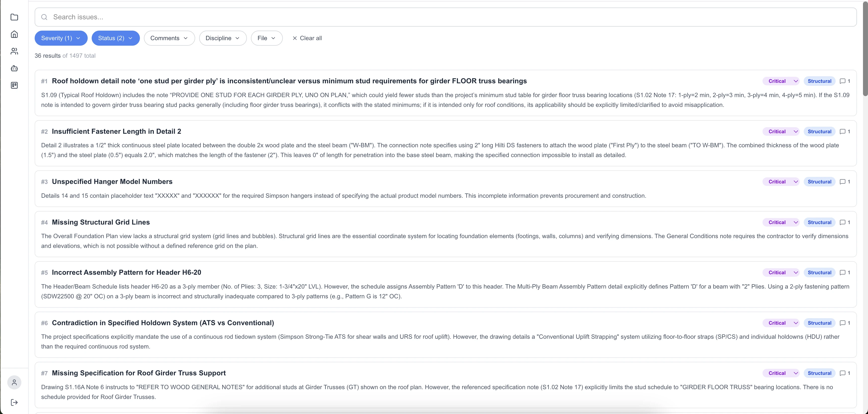Image resolution: width=868 pixels, height=414 pixels.
Task: Open the folder icon in sidebar
Action: [x=14, y=17]
